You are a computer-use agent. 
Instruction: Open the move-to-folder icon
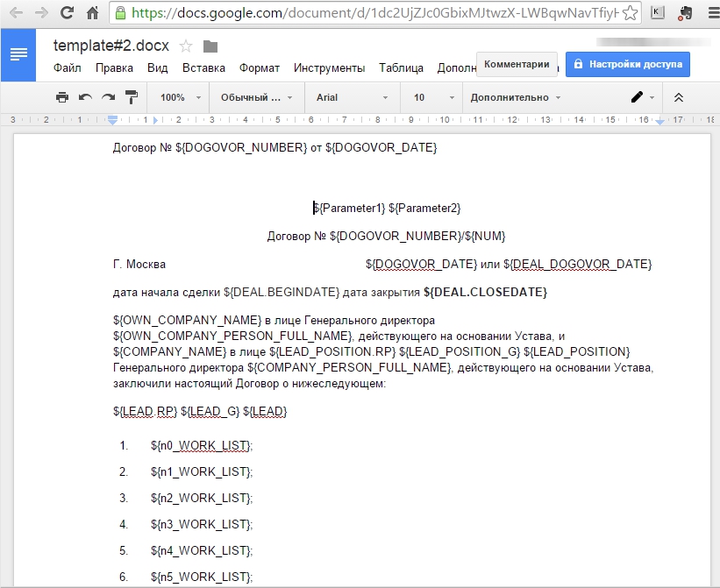pyautogui.click(x=210, y=46)
